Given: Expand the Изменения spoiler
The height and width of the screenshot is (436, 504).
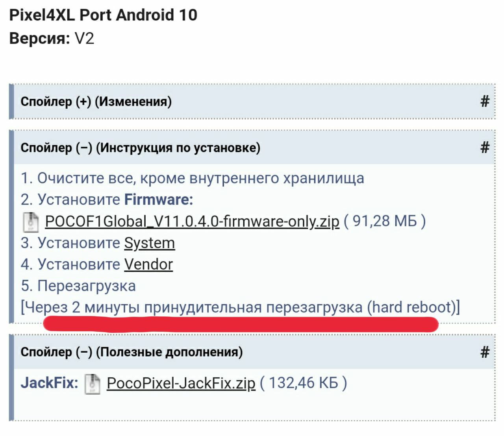Looking at the screenshot, I should coord(96,102).
